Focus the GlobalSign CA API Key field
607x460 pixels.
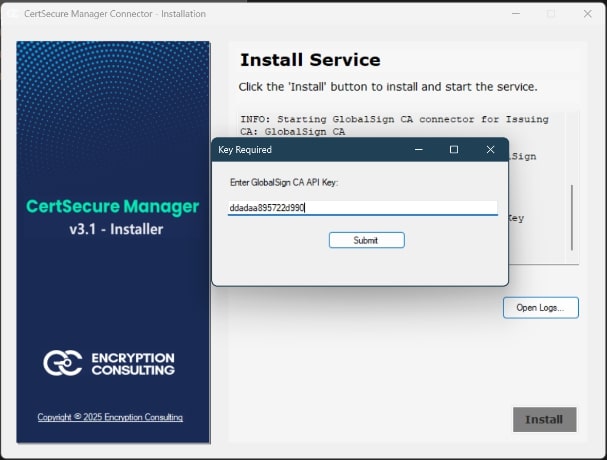pyautogui.click(x=363, y=208)
